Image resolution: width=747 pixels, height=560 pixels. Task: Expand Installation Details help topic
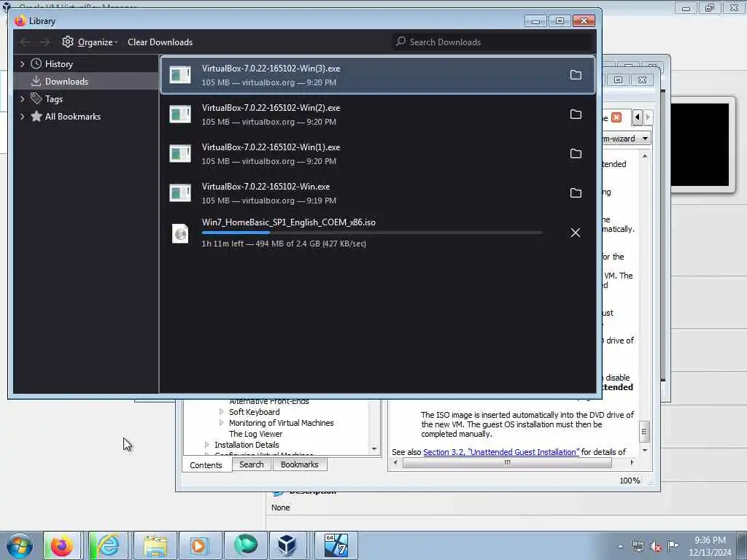click(206, 445)
